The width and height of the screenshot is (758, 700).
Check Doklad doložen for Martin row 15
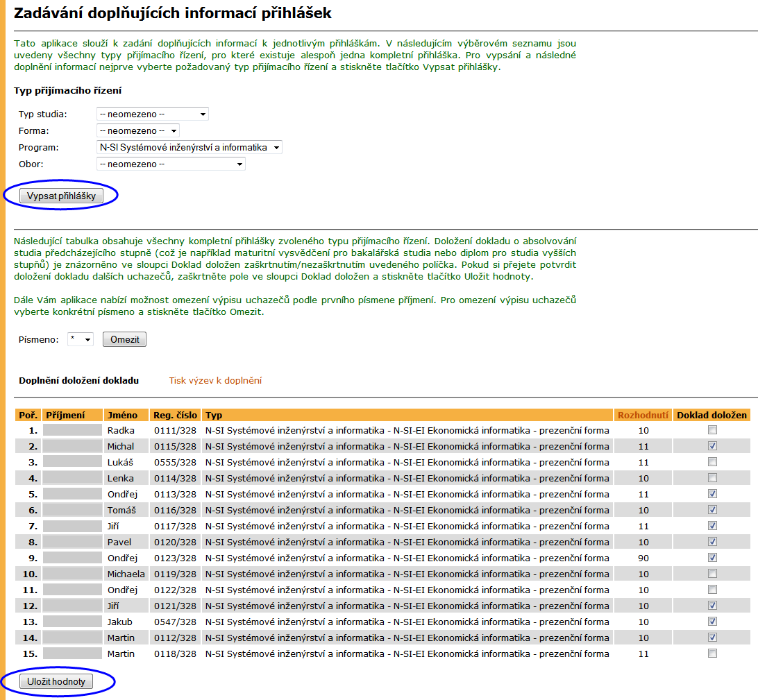[712, 653]
